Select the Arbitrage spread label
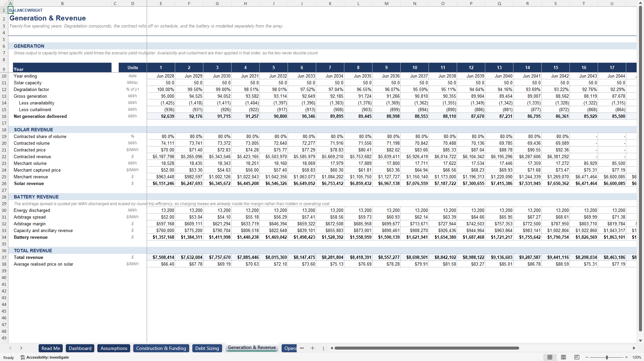This screenshot has width=644, height=361. click(x=30, y=217)
